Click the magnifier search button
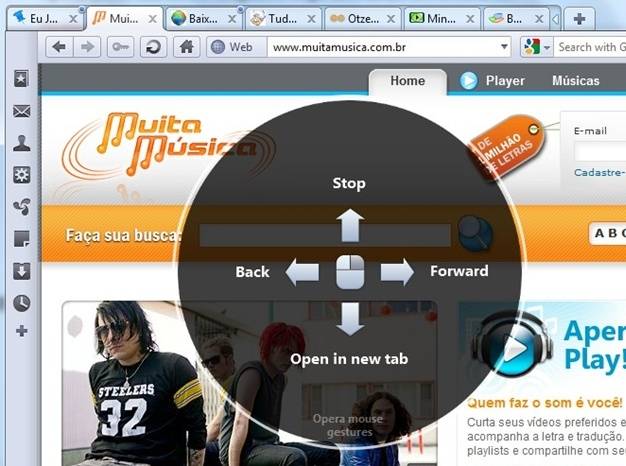The height and width of the screenshot is (466, 626). (475, 234)
